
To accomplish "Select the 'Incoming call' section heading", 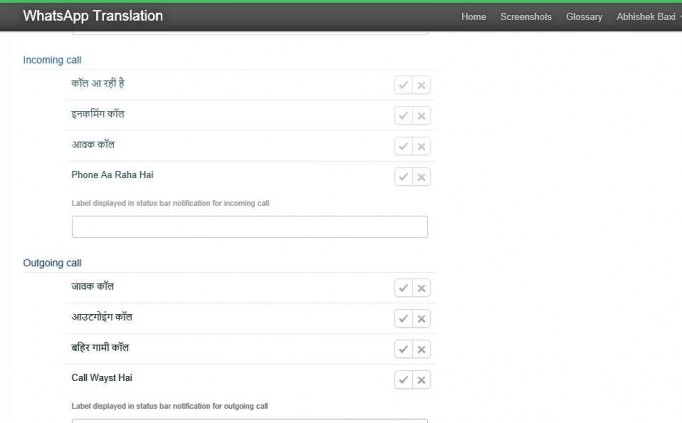I will click(52, 60).
